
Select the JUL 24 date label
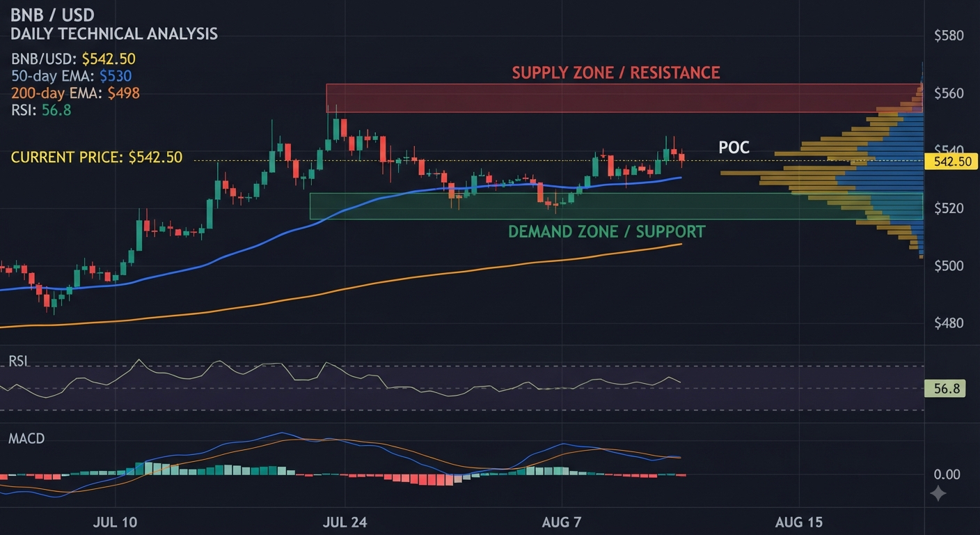[x=345, y=522]
